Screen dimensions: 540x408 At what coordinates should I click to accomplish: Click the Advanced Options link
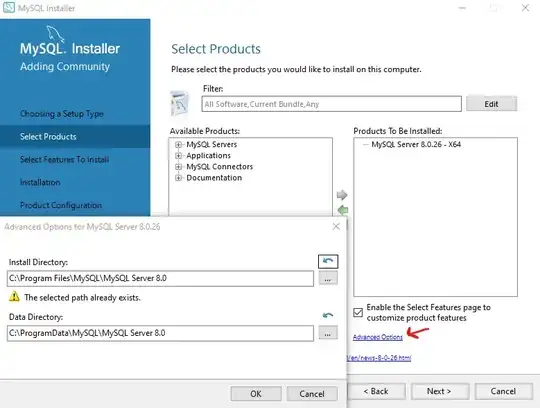point(378,337)
